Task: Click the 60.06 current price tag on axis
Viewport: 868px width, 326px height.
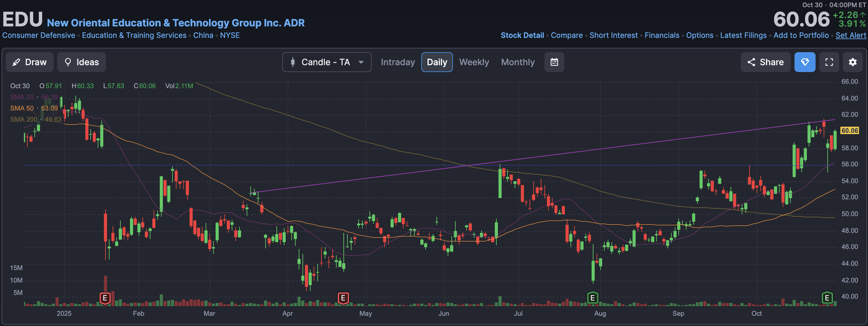Action: click(x=849, y=130)
